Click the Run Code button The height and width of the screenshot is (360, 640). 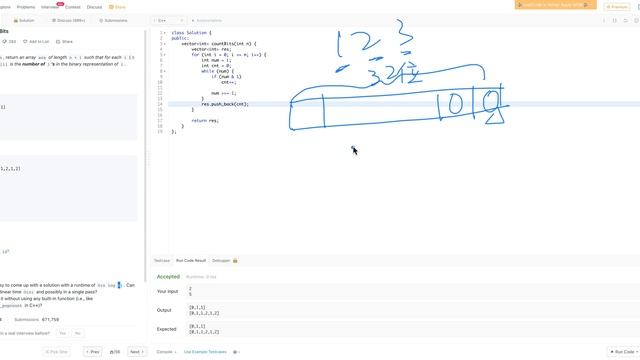[624, 351]
